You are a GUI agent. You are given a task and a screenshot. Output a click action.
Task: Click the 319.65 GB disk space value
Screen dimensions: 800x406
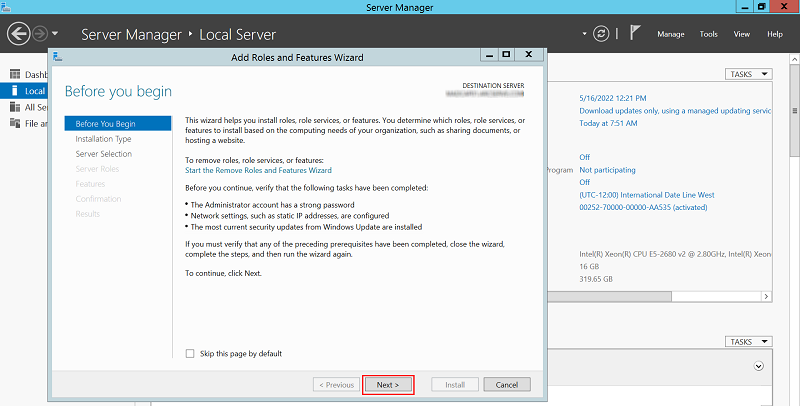pyautogui.click(x=595, y=279)
